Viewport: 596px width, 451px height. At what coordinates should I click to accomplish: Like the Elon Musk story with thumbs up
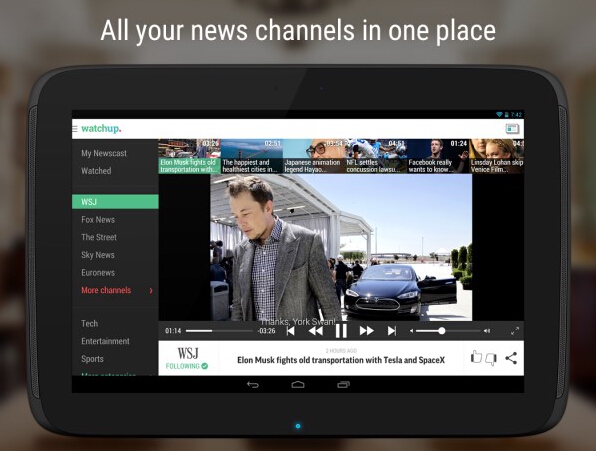pyautogui.click(x=476, y=357)
